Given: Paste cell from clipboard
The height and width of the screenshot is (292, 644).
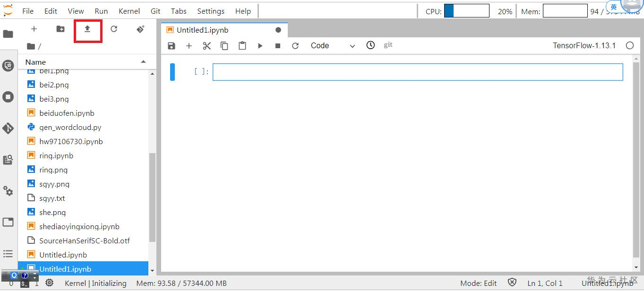Looking at the screenshot, I should point(242,46).
